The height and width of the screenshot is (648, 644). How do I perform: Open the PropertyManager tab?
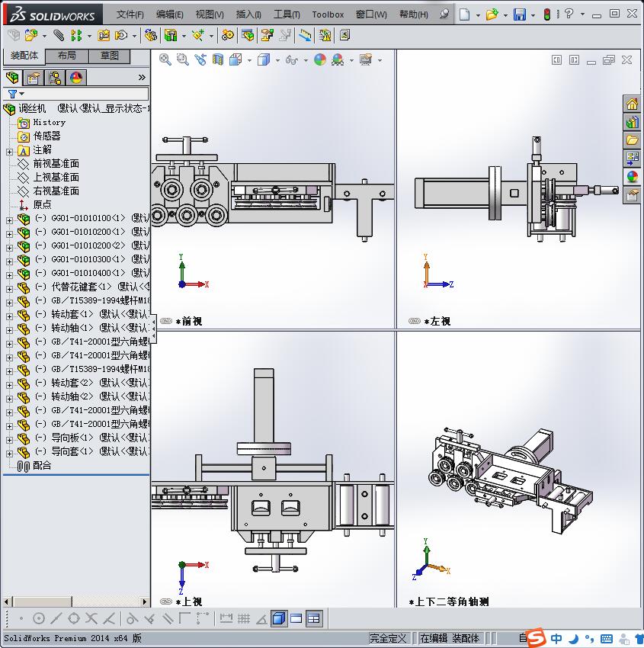[34, 77]
